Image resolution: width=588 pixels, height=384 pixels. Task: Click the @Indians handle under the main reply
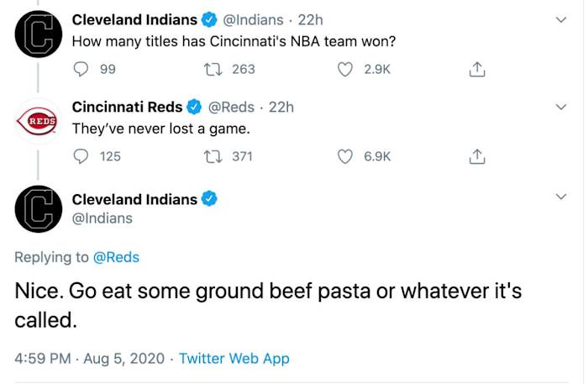tap(102, 218)
